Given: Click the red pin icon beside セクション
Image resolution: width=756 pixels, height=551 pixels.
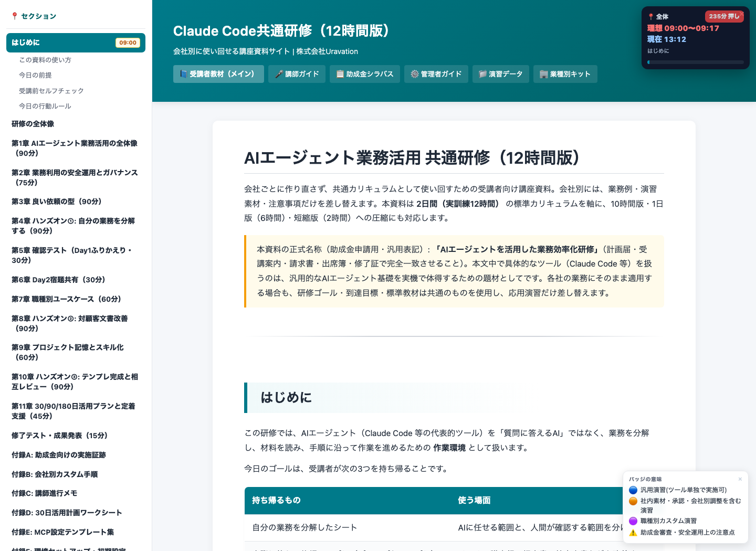Looking at the screenshot, I should [x=15, y=16].
